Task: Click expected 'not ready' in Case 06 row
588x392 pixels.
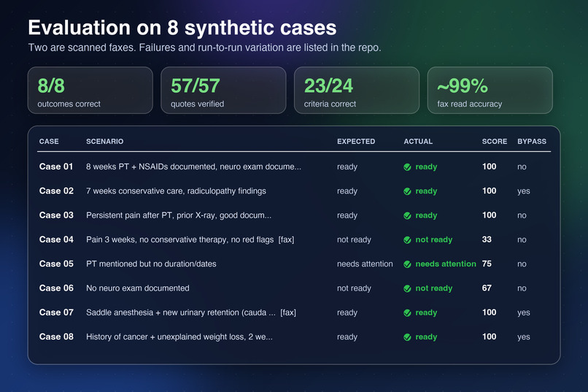Action: point(354,288)
